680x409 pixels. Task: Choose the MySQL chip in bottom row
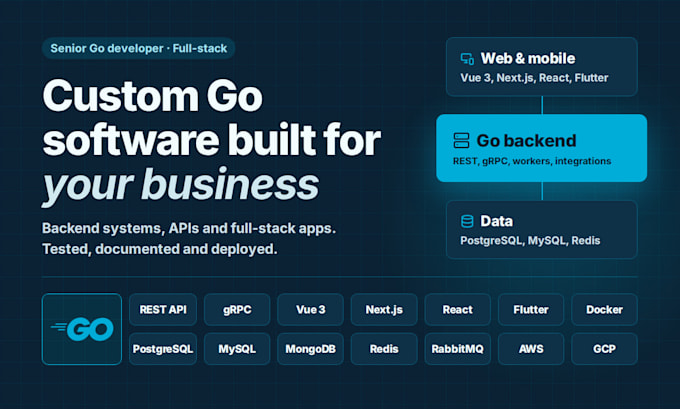click(x=237, y=349)
